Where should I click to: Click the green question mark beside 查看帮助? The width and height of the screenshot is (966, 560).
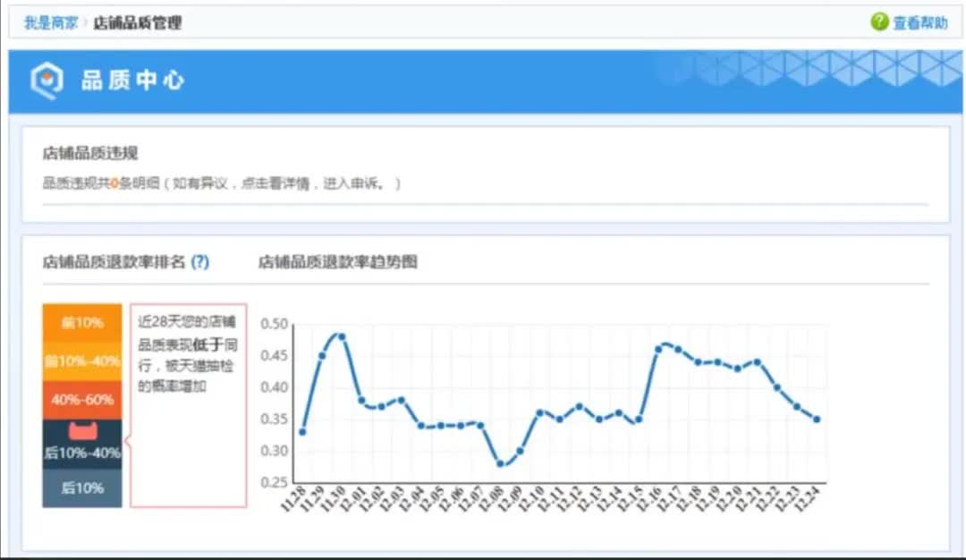point(882,21)
